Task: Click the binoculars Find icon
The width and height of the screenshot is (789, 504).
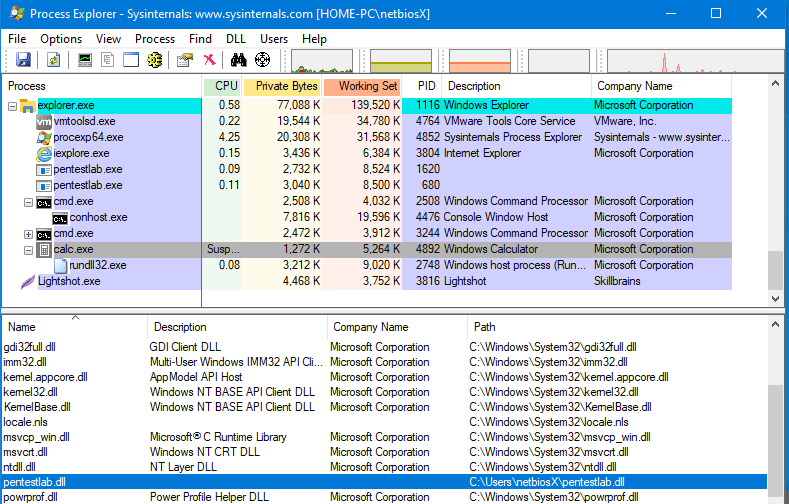Action: click(239, 60)
